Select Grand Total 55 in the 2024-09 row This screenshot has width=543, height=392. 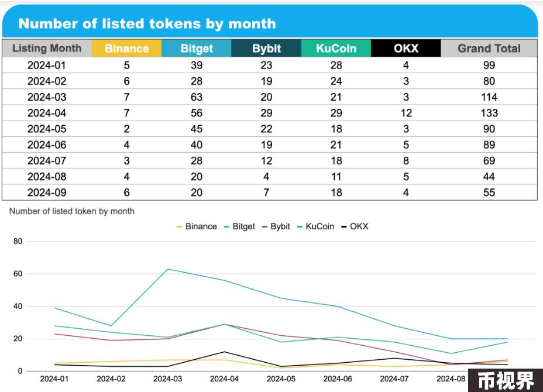tap(489, 192)
